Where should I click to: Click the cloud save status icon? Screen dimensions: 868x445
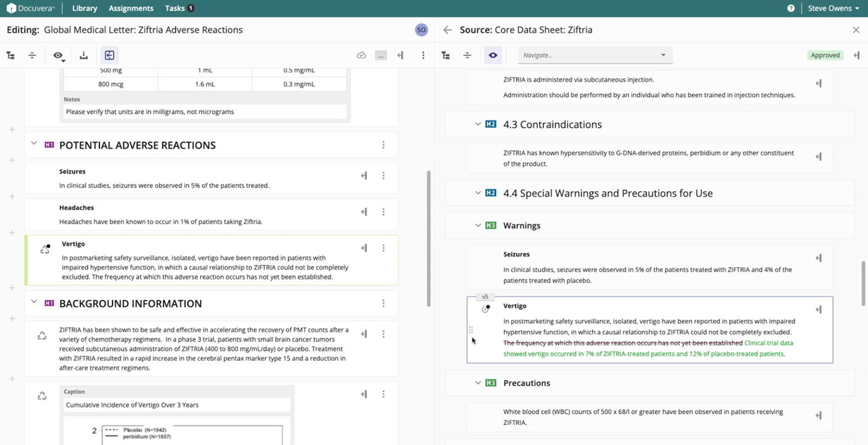pos(361,55)
